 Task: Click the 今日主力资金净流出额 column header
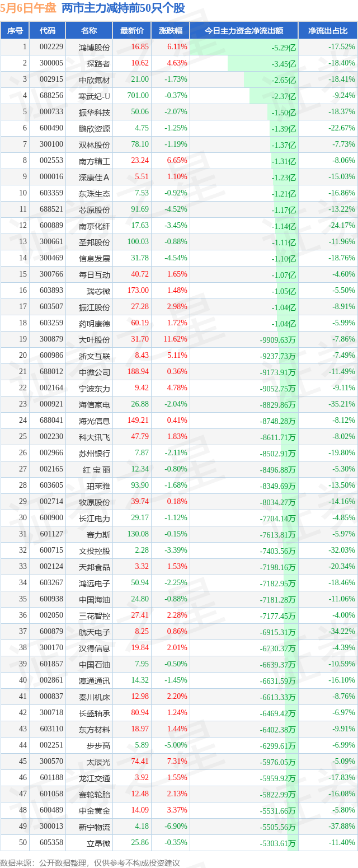click(x=244, y=31)
